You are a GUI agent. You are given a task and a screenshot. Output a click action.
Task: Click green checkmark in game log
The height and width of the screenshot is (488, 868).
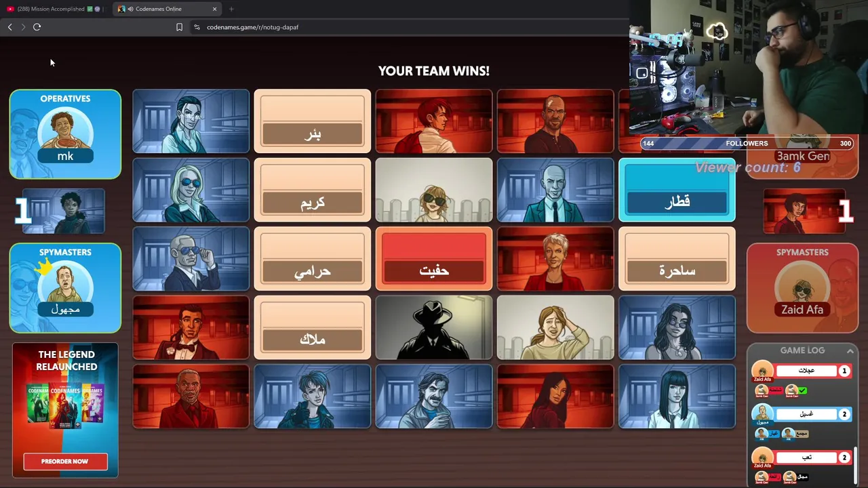(803, 390)
